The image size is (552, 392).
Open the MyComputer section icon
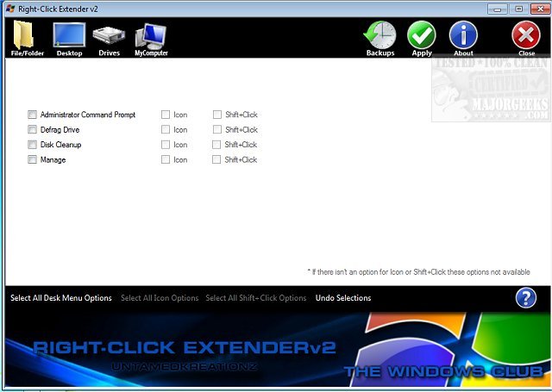(x=151, y=40)
